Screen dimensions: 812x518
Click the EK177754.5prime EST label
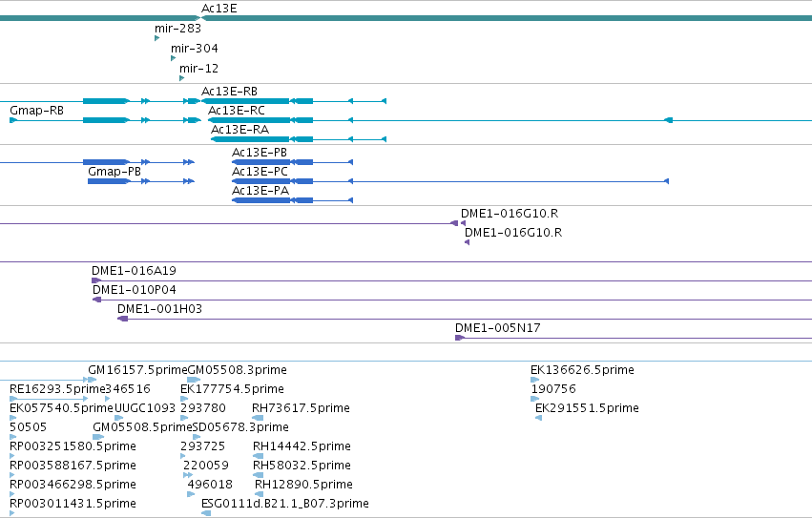point(232,389)
